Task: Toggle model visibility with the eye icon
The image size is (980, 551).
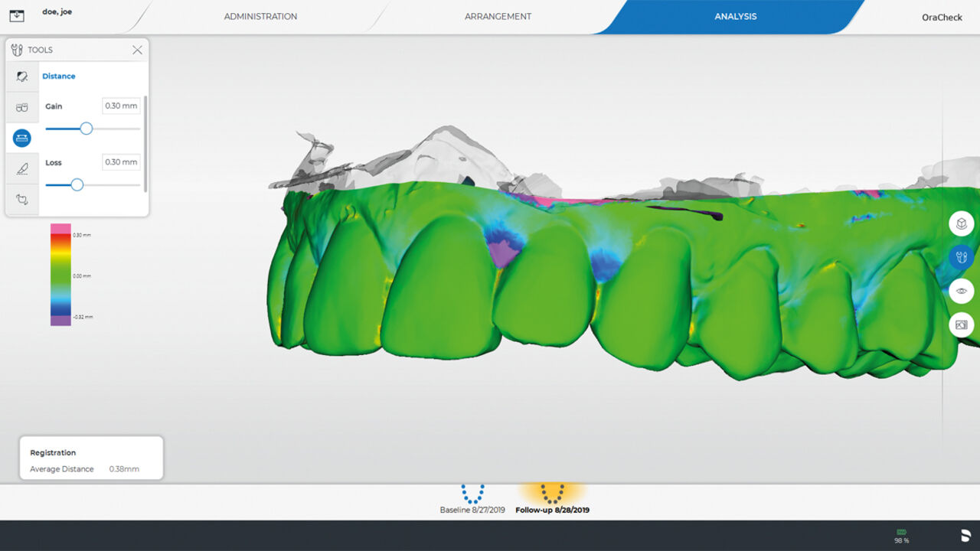Action: point(961,291)
